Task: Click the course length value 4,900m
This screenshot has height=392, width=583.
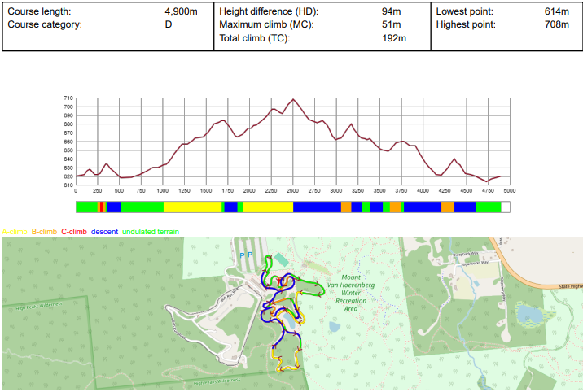Action: 182,12
